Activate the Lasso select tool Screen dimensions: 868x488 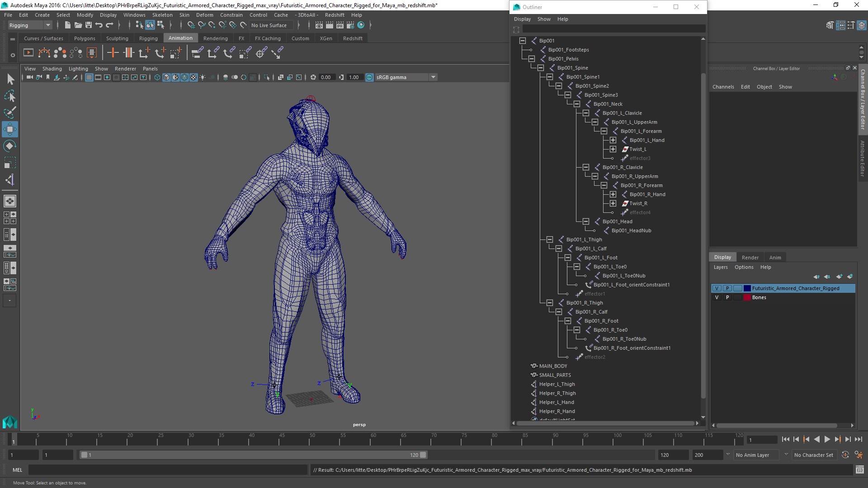(10, 96)
